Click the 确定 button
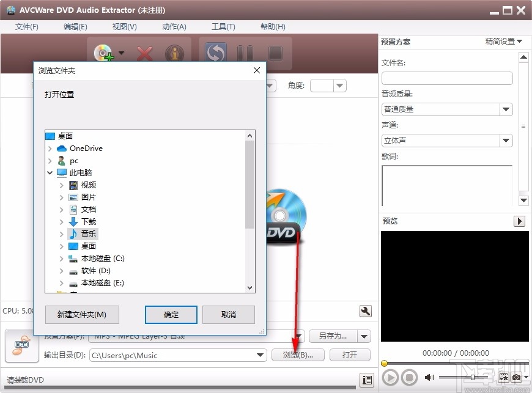The height and width of the screenshot is (393, 532). tap(171, 314)
